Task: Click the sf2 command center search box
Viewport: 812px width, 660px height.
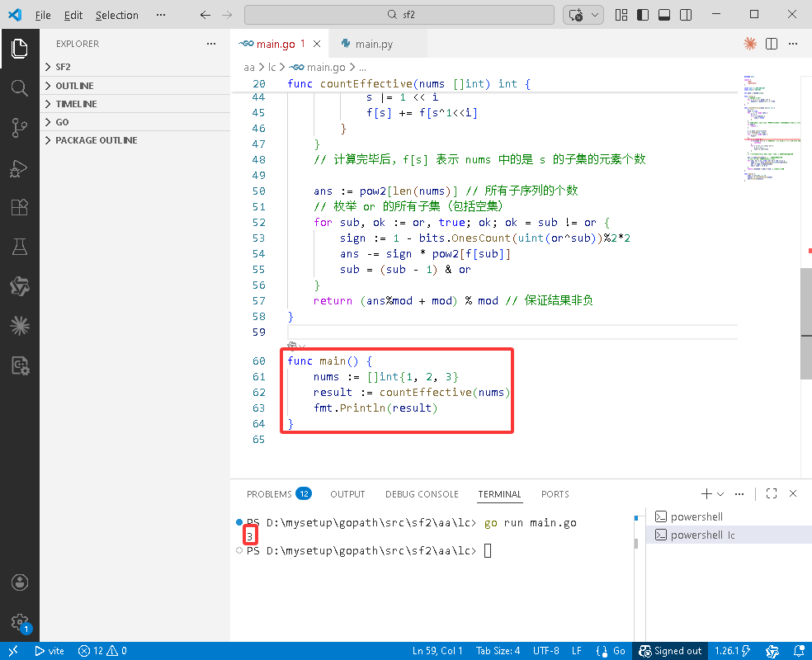Action: click(399, 15)
